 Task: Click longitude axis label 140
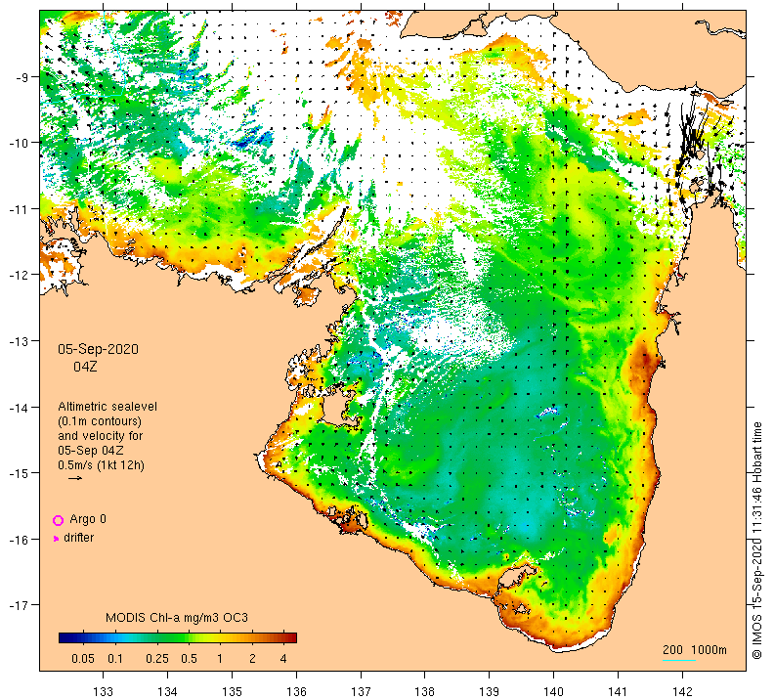553,691
